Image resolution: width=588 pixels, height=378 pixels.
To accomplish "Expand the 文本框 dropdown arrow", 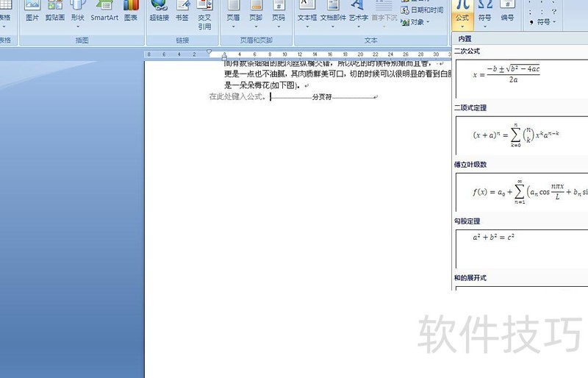I will coord(307,26).
